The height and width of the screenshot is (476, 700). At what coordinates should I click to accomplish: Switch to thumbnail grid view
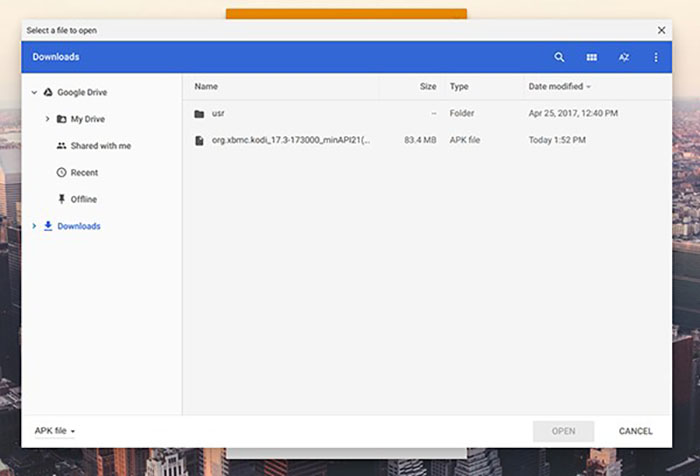click(592, 57)
